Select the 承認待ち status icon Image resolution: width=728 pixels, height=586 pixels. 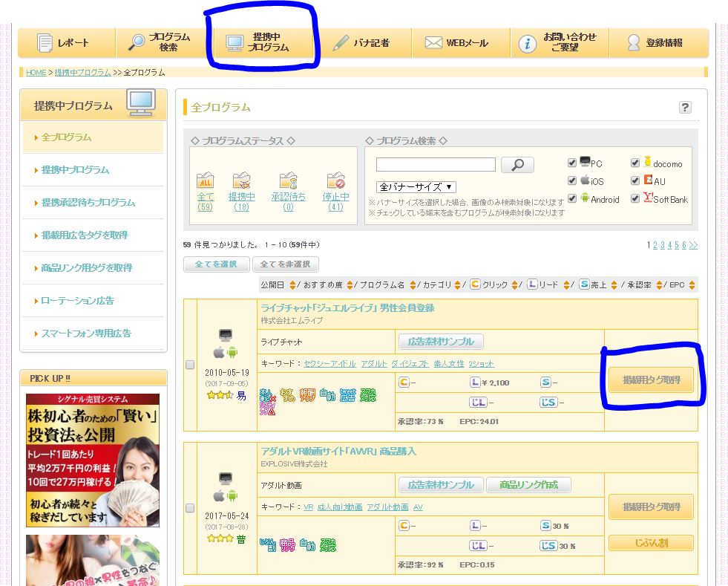288,180
